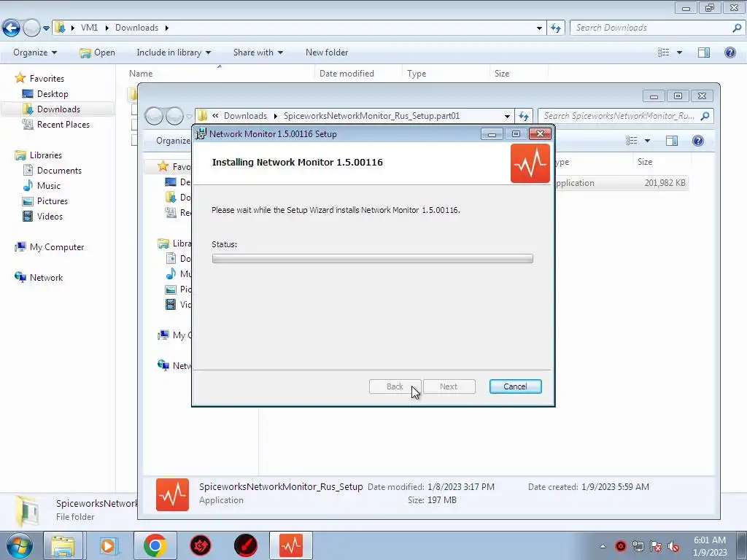Viewport: 747px width, 560px height.
Task: Open help in inner Explorer window
Action: [x=698, y=141]
